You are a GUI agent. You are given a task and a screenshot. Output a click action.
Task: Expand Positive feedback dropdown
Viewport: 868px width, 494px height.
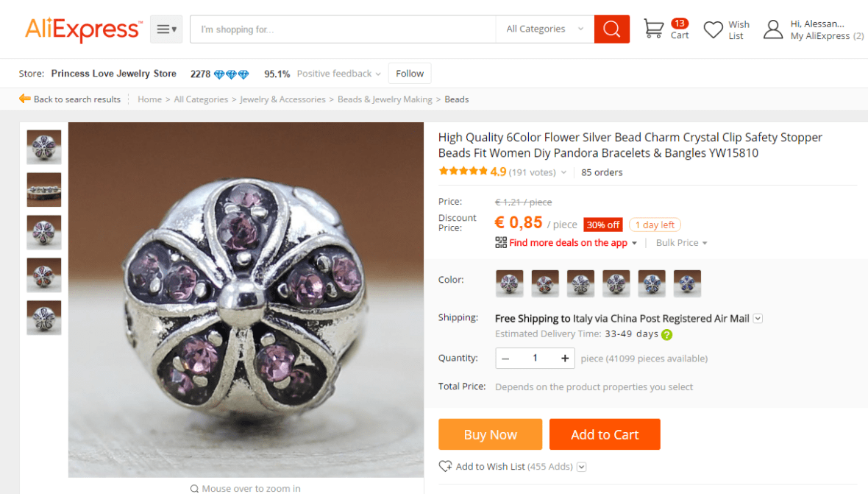(x=338, y=74)
